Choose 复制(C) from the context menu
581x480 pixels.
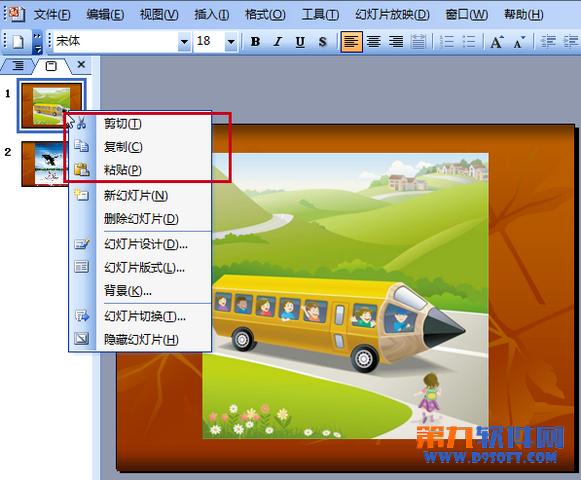click(123, 147)
